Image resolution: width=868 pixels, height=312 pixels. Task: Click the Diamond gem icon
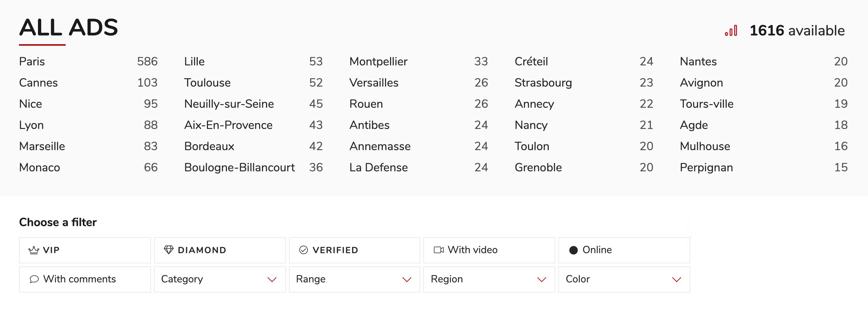click(169, 250)
